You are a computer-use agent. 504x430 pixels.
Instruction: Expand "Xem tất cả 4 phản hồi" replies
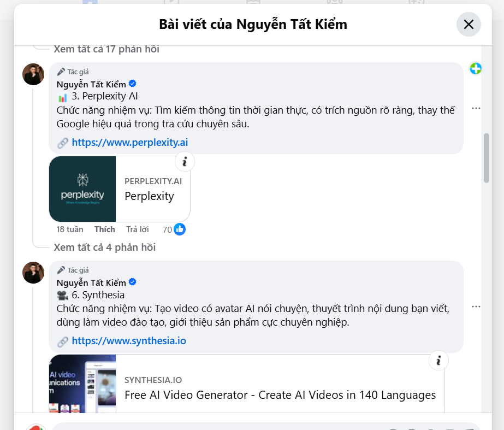click(x=105, y=248)
